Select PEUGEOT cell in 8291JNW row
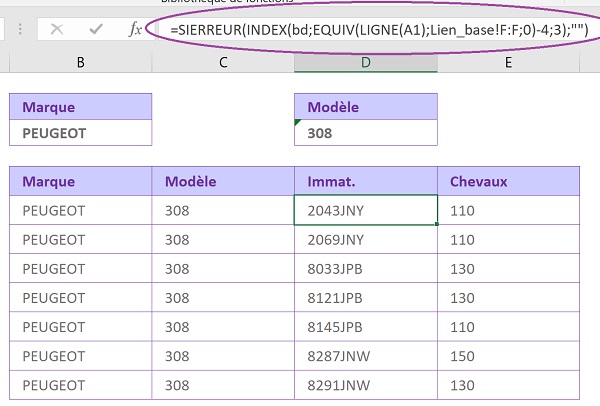This screenshot has height=406, width=600. pyautogui.click(x=80, y=385)
